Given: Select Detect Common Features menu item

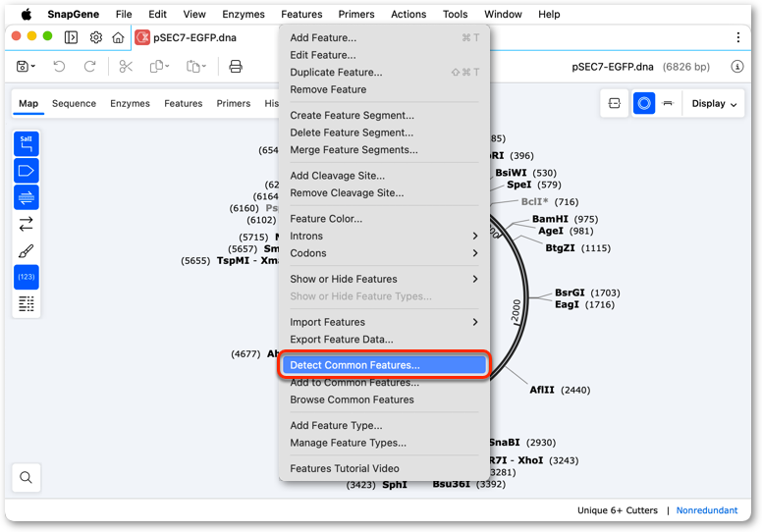Looking at the screenshot, I should point(384,365).
